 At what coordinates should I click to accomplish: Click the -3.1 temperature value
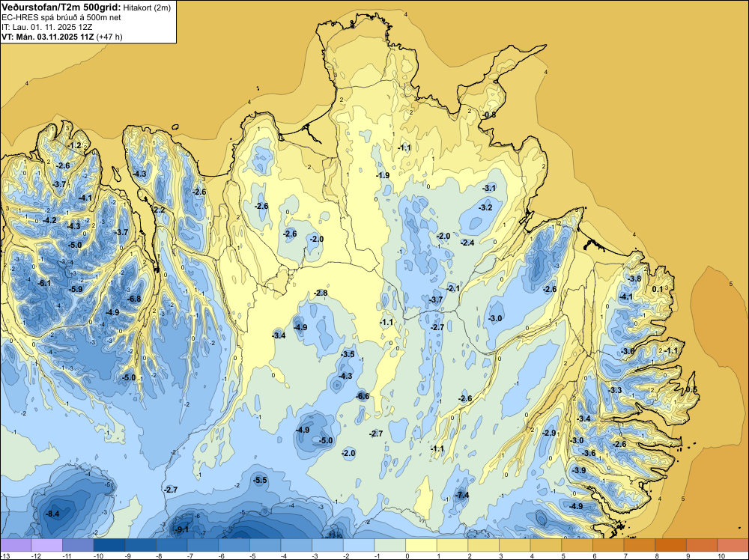click(489, 188)
